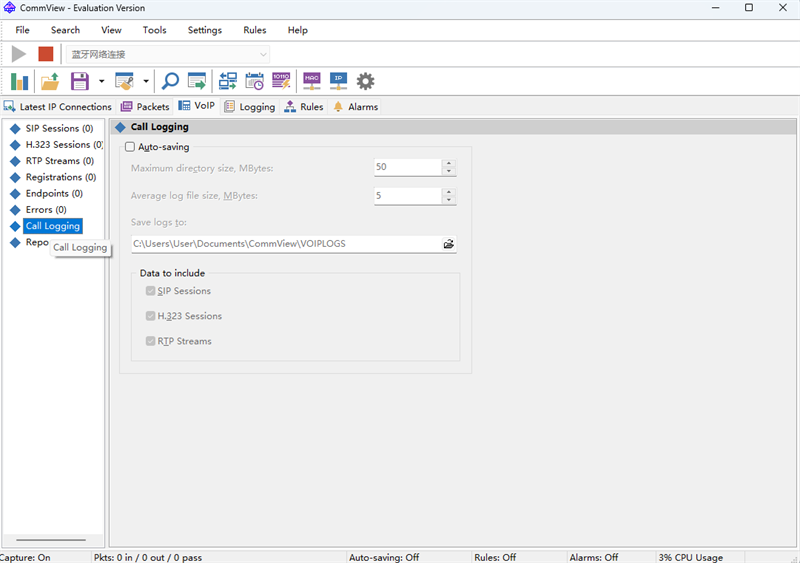Viewport: 800px width, 563px height.
Task: Open the File menu
Action: click(x=22, y=30)
